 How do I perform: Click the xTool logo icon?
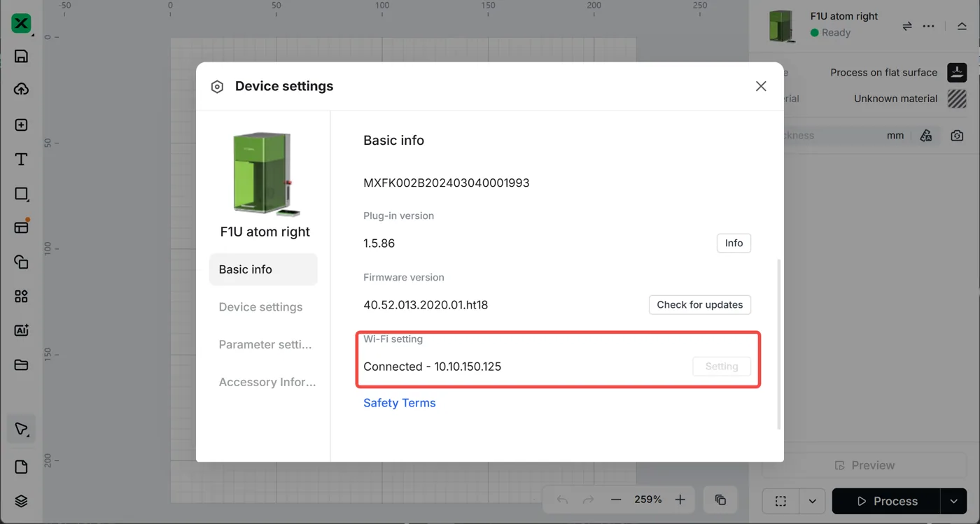[x=21, y=23]
